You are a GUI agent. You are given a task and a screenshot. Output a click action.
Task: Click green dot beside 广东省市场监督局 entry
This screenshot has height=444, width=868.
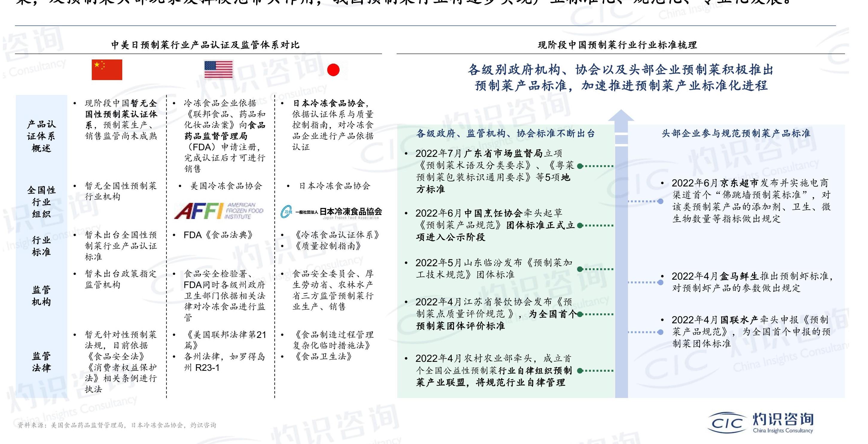coord(580,166)
